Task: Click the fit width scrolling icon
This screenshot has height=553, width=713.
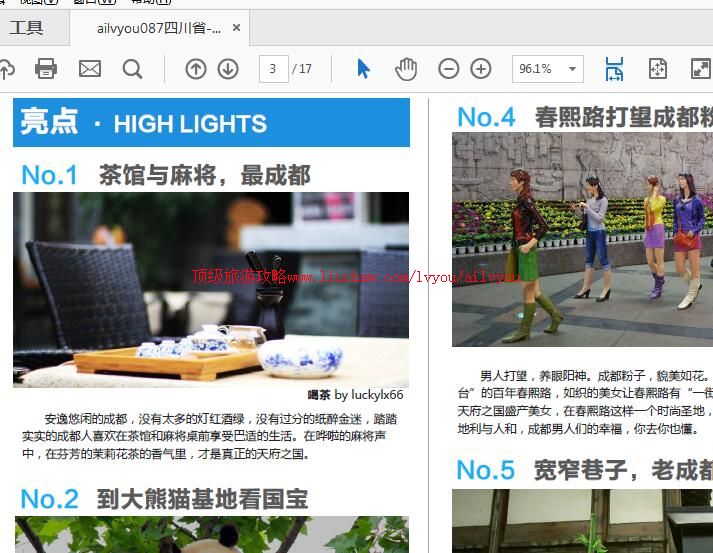Action: coord(614,69)
